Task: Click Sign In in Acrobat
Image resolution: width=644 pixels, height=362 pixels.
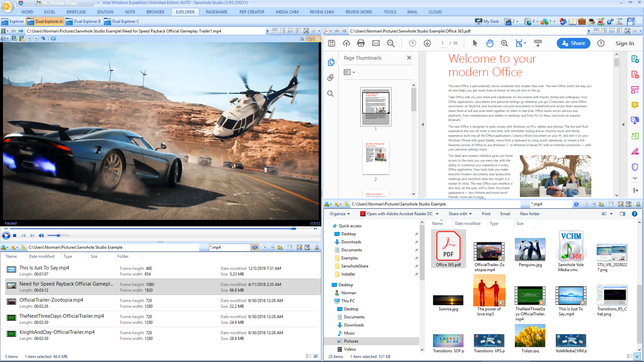Action: pyautogui.click(x=625, y=43)
